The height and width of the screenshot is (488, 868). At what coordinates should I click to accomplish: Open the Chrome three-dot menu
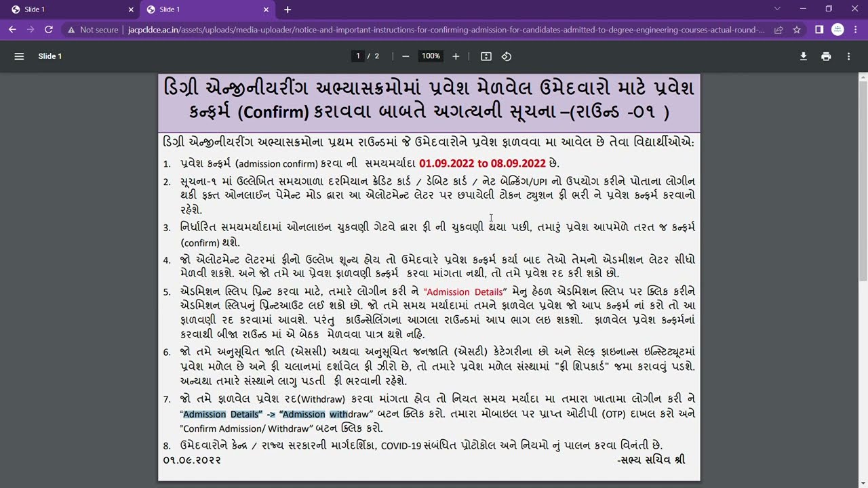point(856,30)
